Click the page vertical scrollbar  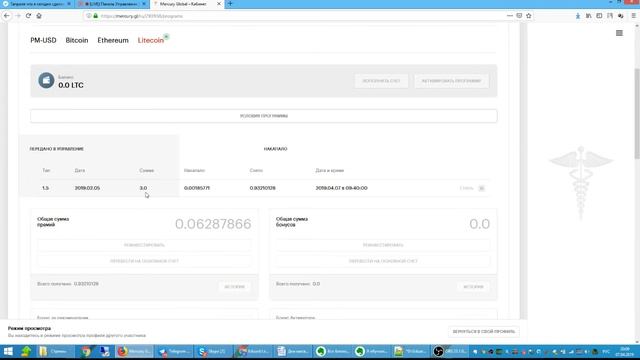[x=637, y=113]
